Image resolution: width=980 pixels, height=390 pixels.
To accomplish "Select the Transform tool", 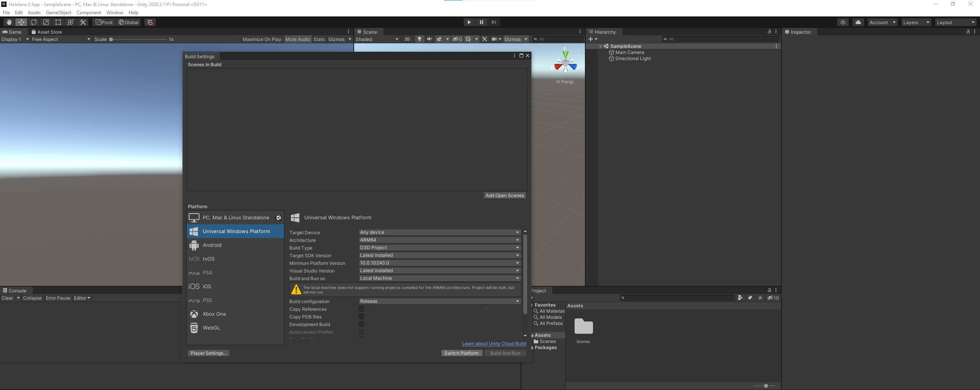I will [70, 22].
